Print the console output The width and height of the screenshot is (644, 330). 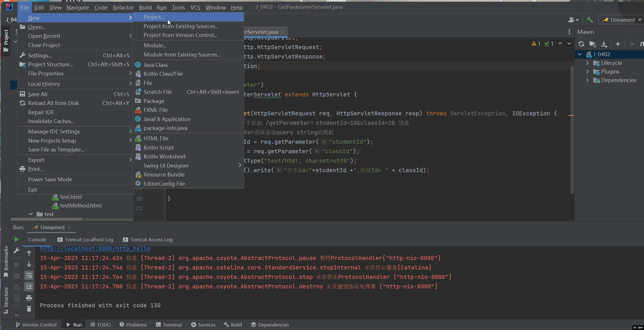[29, 298]
